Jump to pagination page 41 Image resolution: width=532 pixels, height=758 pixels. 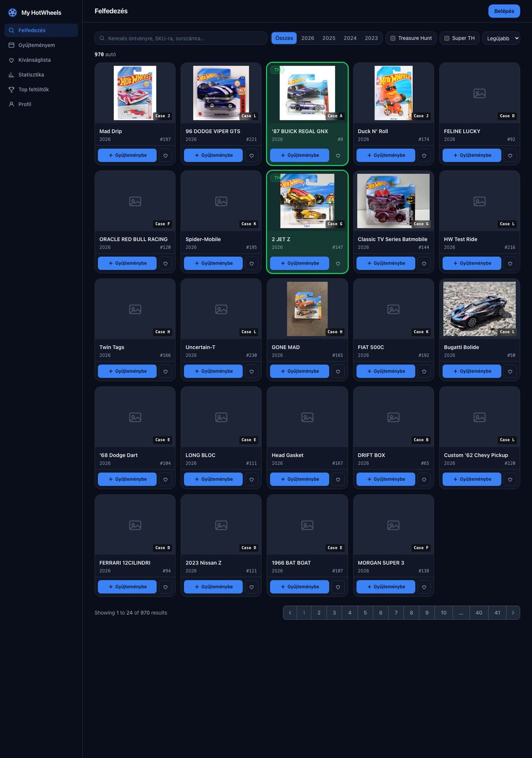(497, 613)
